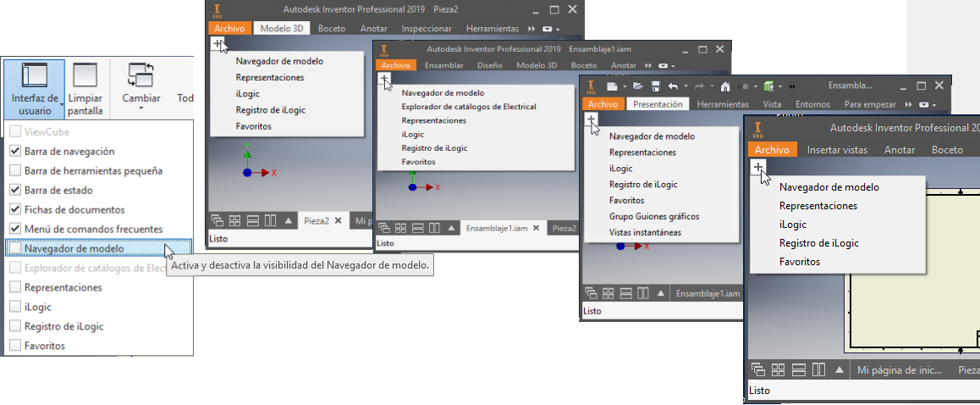Close the Pieza2 document tab
This screenshot has height=405, width=980.
[339, 220]
